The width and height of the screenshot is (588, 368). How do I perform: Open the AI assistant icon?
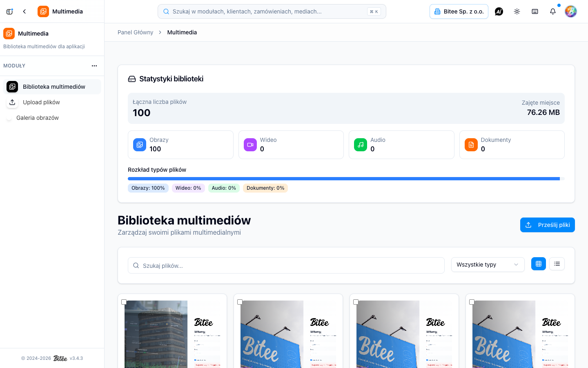pos(499,11)
